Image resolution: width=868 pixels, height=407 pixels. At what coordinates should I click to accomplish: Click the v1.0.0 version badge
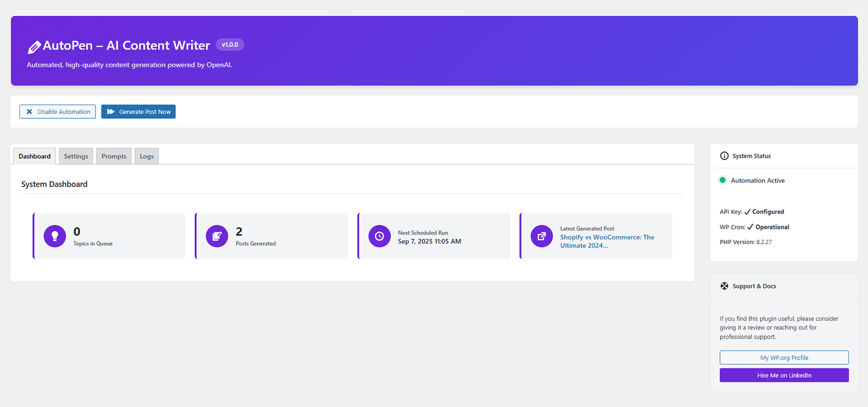[x=230, y=44]
